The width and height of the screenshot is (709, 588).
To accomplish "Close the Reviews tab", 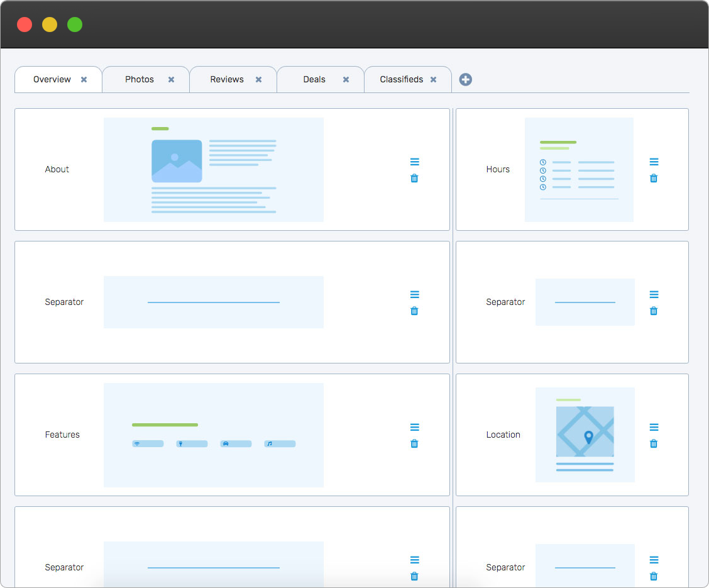I will pos(258,80).
